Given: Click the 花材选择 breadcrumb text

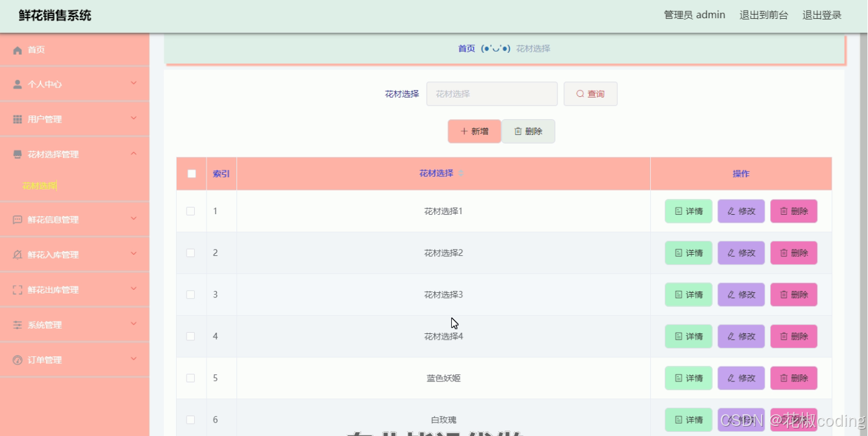Looking at the screenshot, I should click(x=533, y=49).
